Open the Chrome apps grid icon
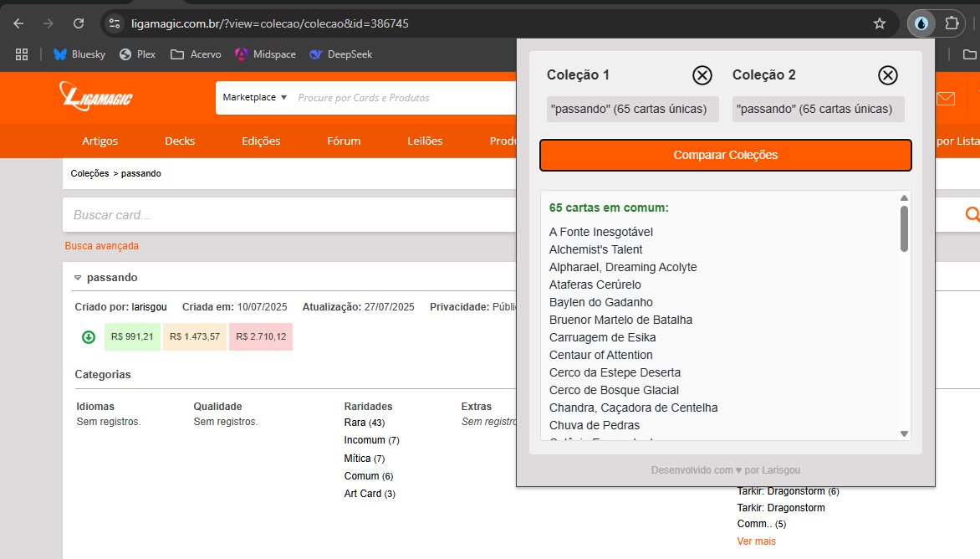980x559 pixels. coord(22,54)
